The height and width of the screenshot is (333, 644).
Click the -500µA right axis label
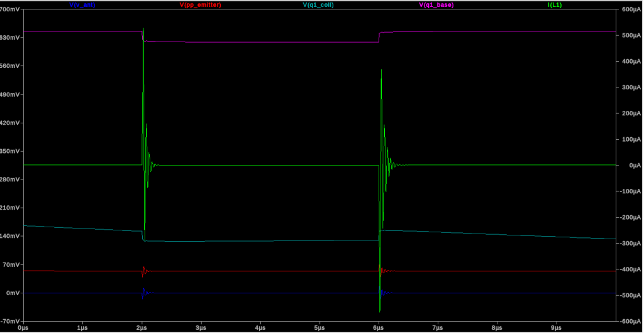tap(630, 296)
